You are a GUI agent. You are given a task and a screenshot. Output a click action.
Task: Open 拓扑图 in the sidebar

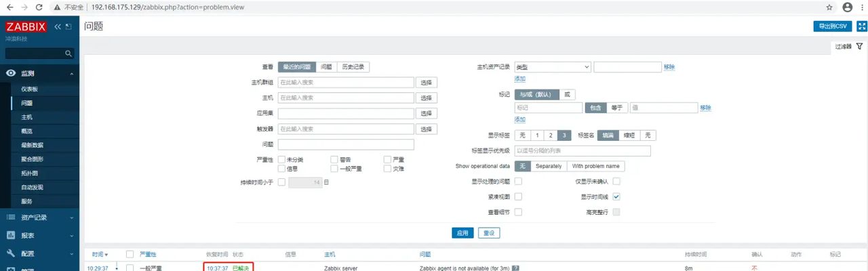tap(29, 173)
